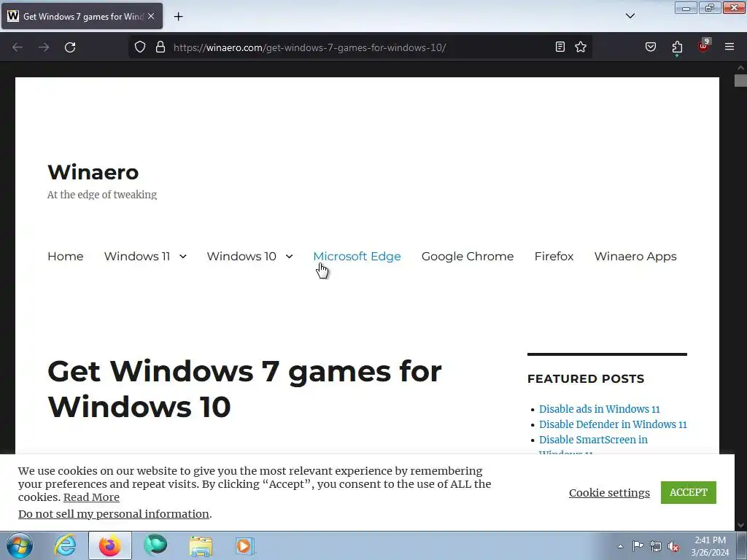Open the clock showing 2:41 PM
This screenshot has height=560, width=747.
(710, 546)
